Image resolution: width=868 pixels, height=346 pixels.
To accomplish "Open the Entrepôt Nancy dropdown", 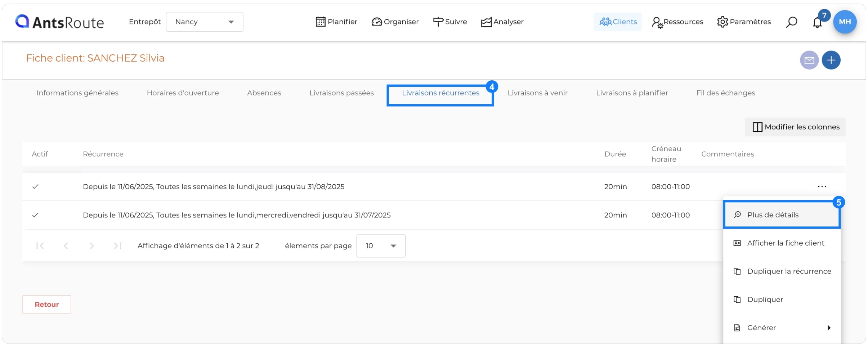I will coord(204,22).
